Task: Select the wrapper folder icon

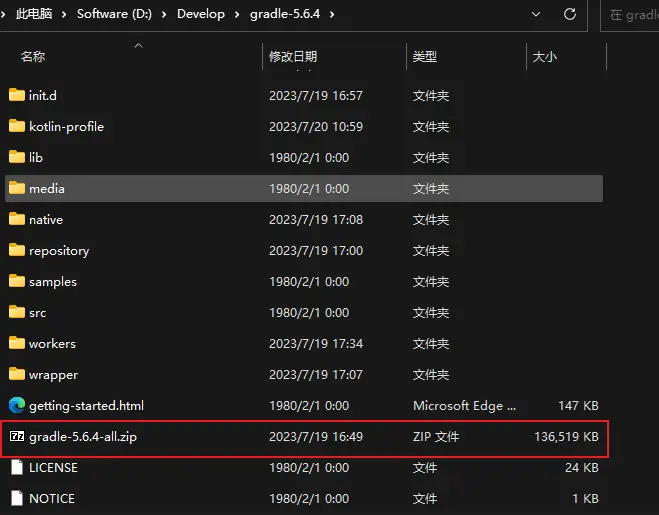Action: 16,375
